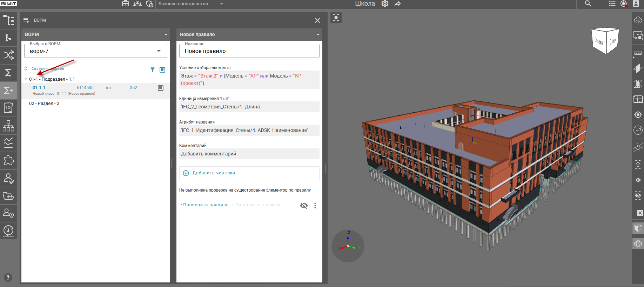Click the fit-to-view icon above 3D model
The height and width of the screenshot is (287, 644).
[336, 18]
